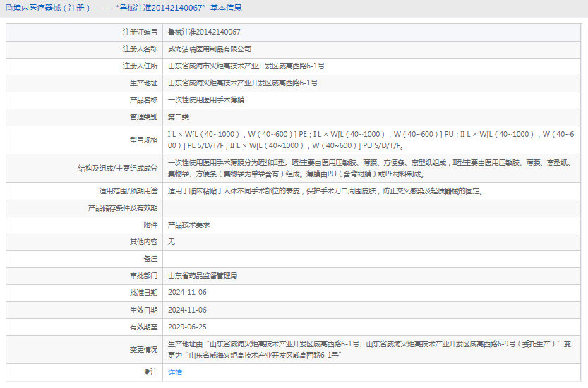Click the 有效期至 label
588x388 pixels.
143,327
